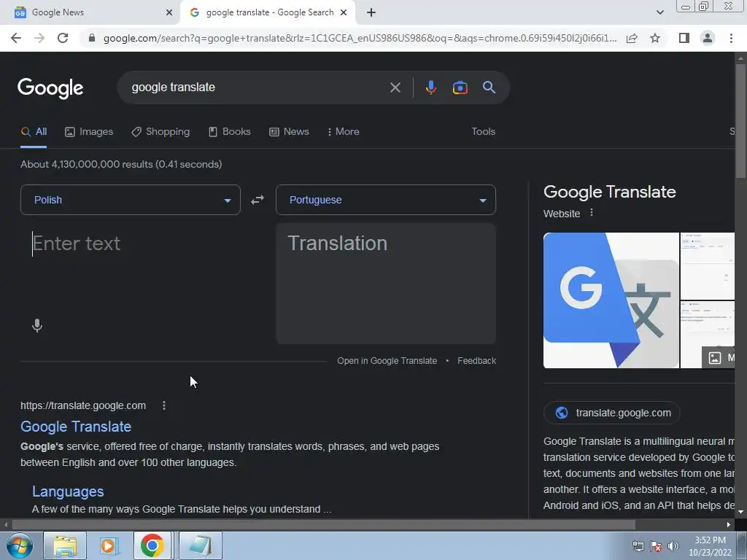Open options next to translate.google.com result URL
The height and width of the screenshot is (560, 747).
point(164,405)
